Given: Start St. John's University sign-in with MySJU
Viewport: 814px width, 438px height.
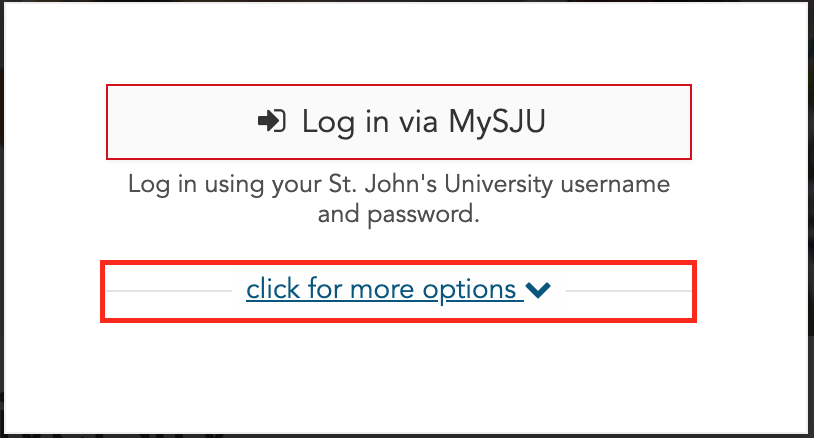Looking at the screenshot, I should (399, 122).
